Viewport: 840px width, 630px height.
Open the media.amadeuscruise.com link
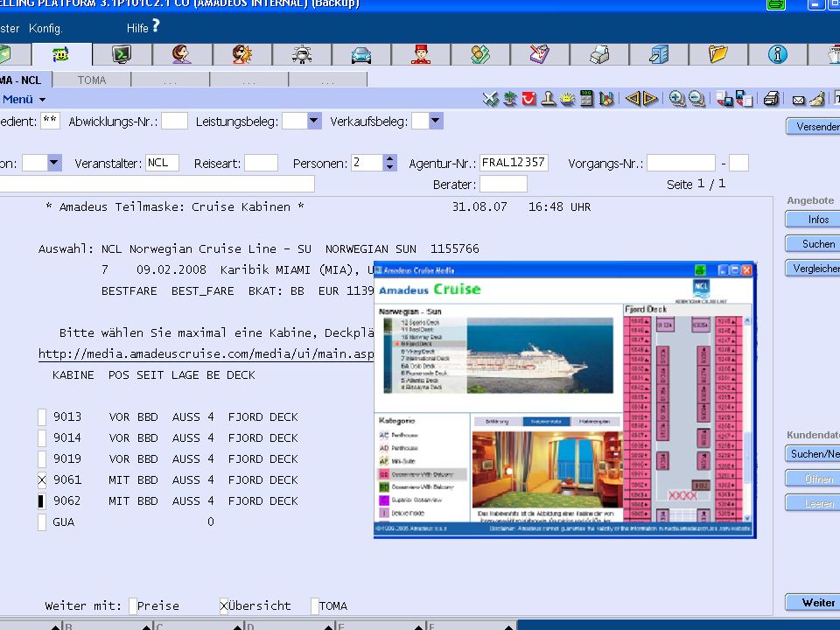tap(206, 354)
